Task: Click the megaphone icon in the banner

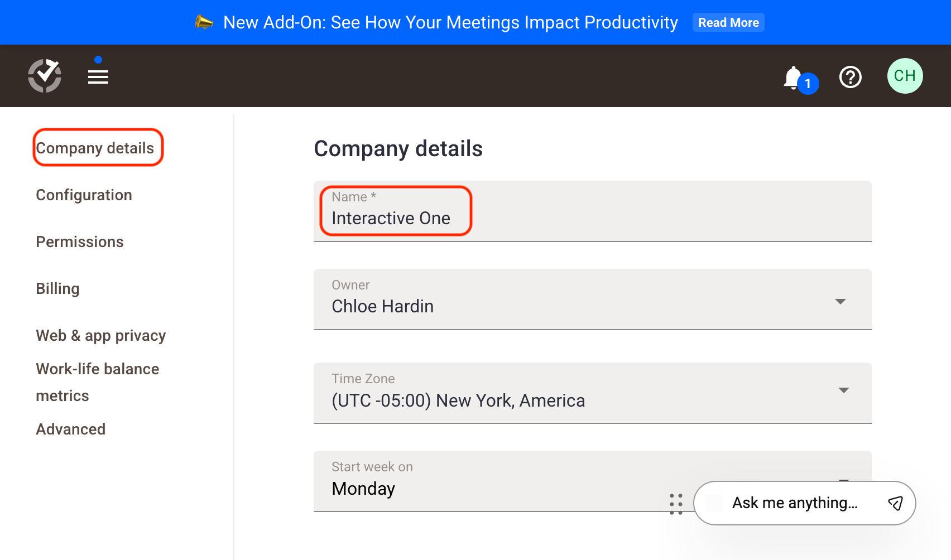Action: (205, 22)
